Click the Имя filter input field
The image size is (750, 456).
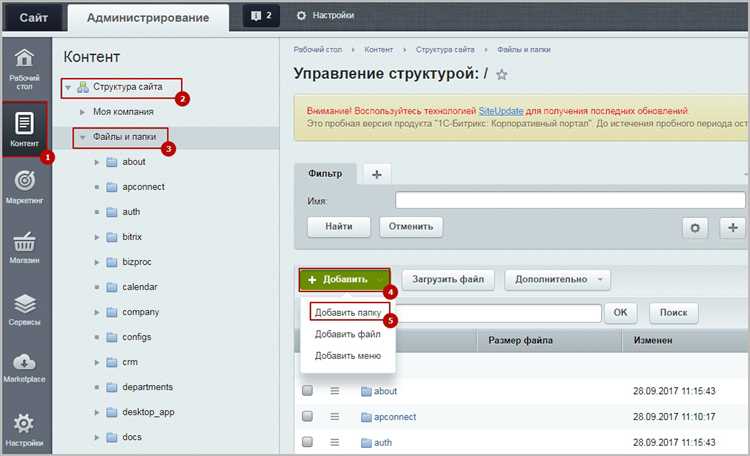click(x=570, y=200)
